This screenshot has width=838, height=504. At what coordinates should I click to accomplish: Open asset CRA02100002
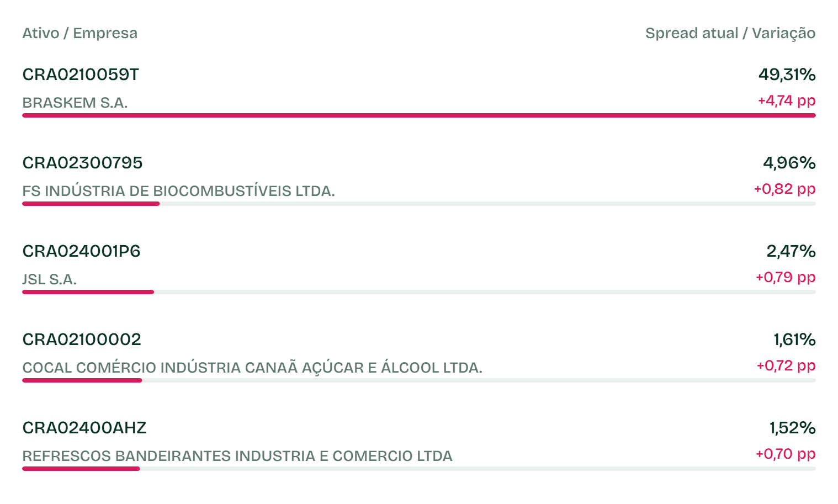pyautogui.click(x=82, y=339)
